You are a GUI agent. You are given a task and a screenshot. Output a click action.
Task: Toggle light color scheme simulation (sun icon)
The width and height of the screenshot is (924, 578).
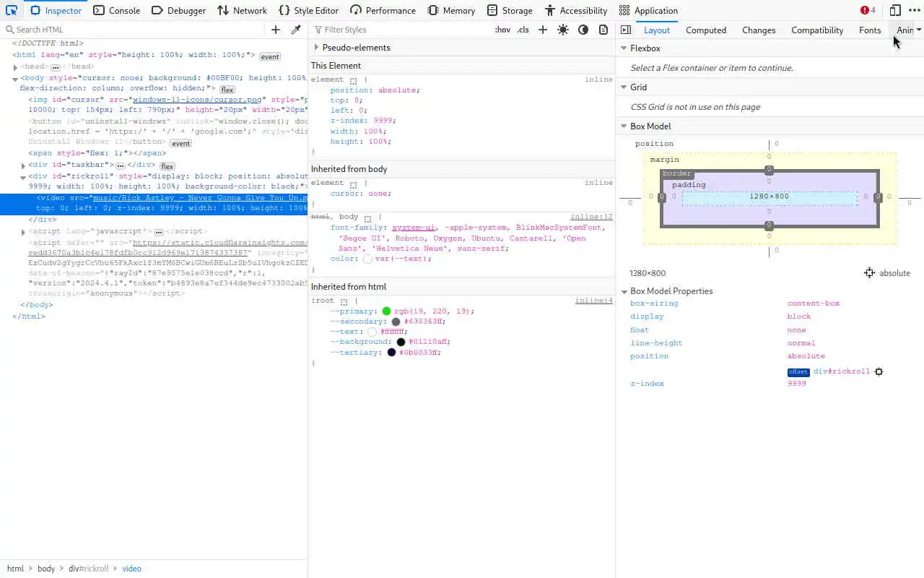click(563, 30)
